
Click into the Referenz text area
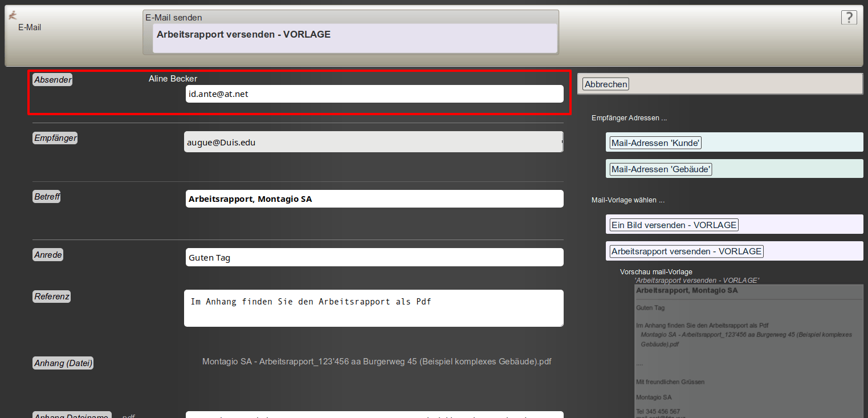tap(373, 309)
